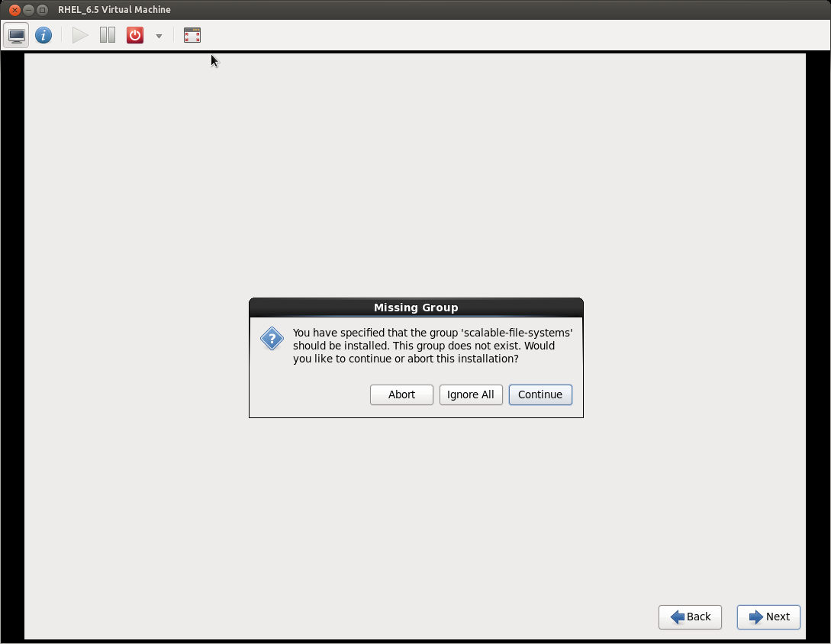Image resolution: width=831 pixels, height=644 pixels.
Task: Choose Ignore All in Missing Group dialog
Action: (471, 394)
